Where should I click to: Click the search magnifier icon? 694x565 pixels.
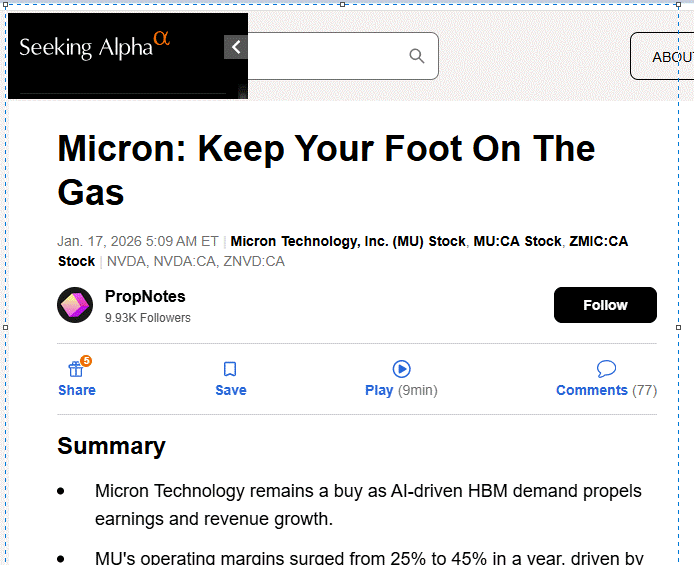coord(417,56)
